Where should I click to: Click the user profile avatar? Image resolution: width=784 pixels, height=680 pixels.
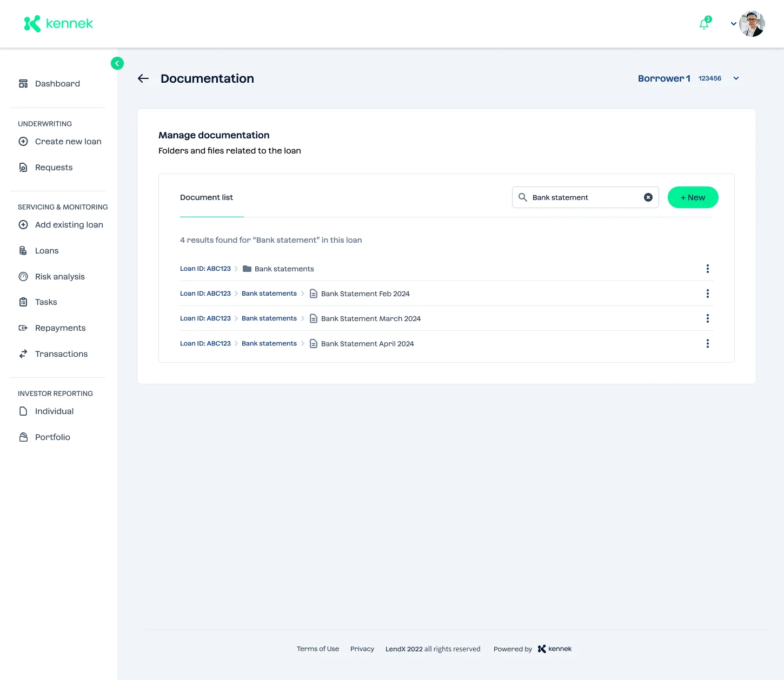tap(752, 24)
